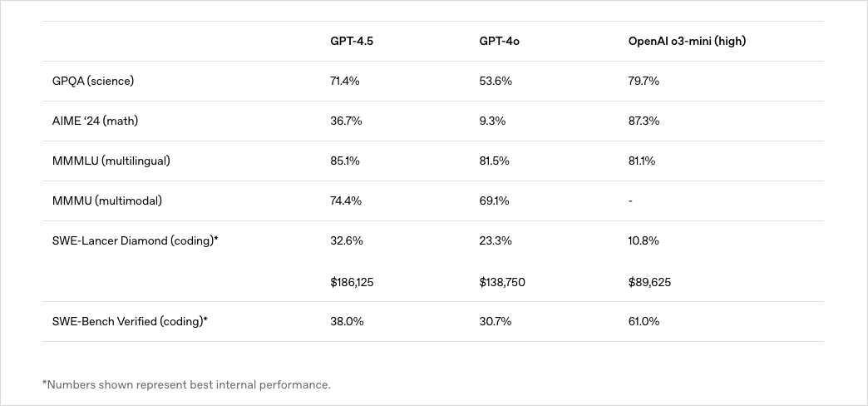Click the best internal performance footnote
The width and height of the screenshot is (868, 406).
pyautogui.click(x=186, y=384)
